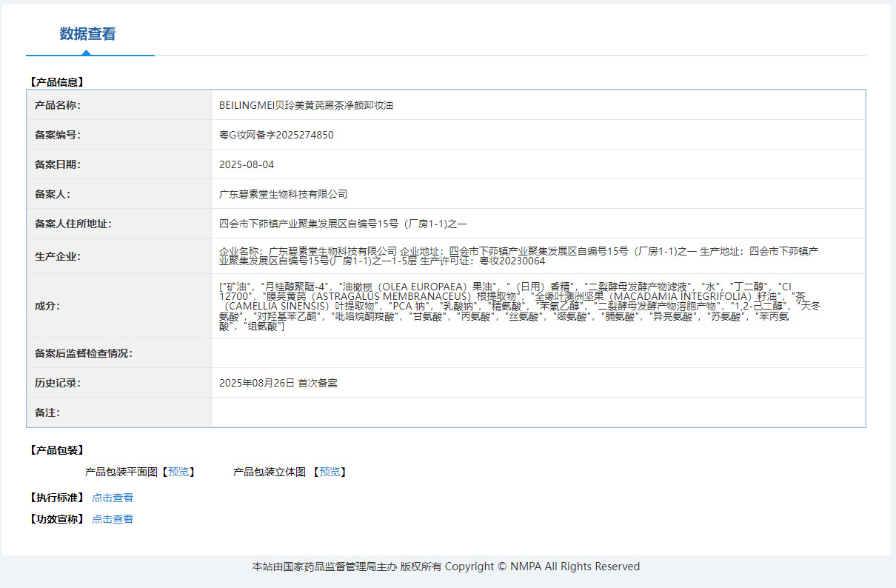Screen dimensions: 896x588
Task: Click the 【产品包装】 section heading
Action: 56,450
